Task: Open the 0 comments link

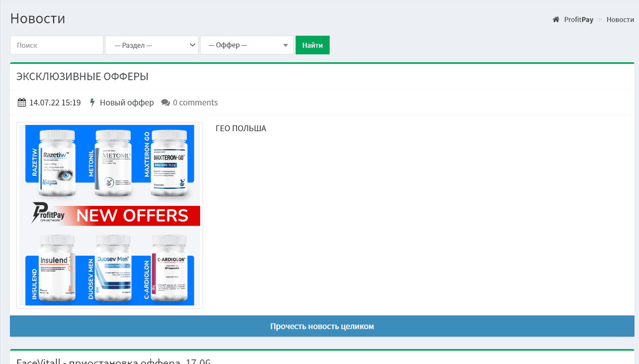Action: (x=195, y=103)
